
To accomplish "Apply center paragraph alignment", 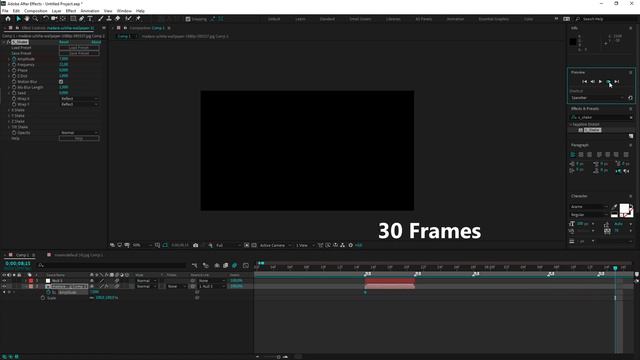I will click(x=581, y=155).
